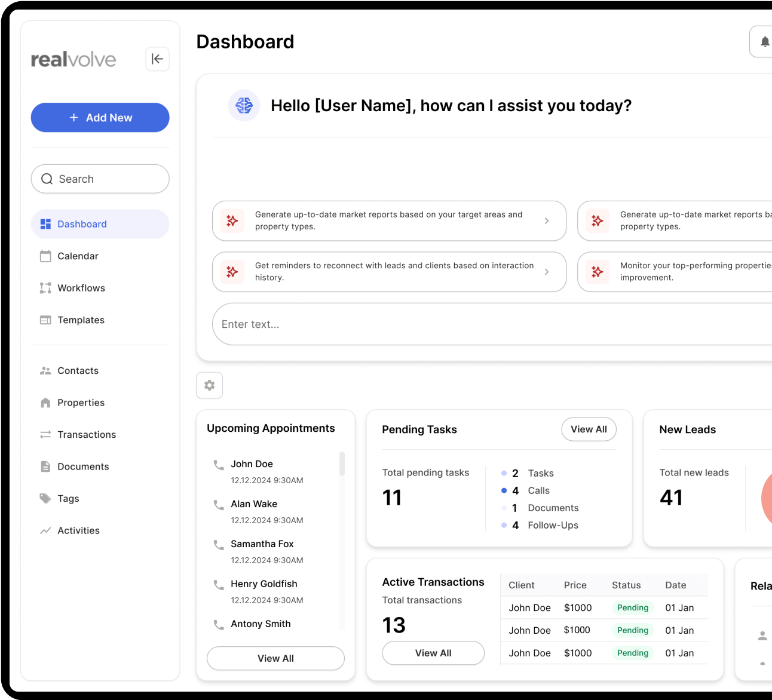This screenshot has width=772, height=700.
Task: Click phone icon beside Antony Smith
Action: click(x=219, y=624)
